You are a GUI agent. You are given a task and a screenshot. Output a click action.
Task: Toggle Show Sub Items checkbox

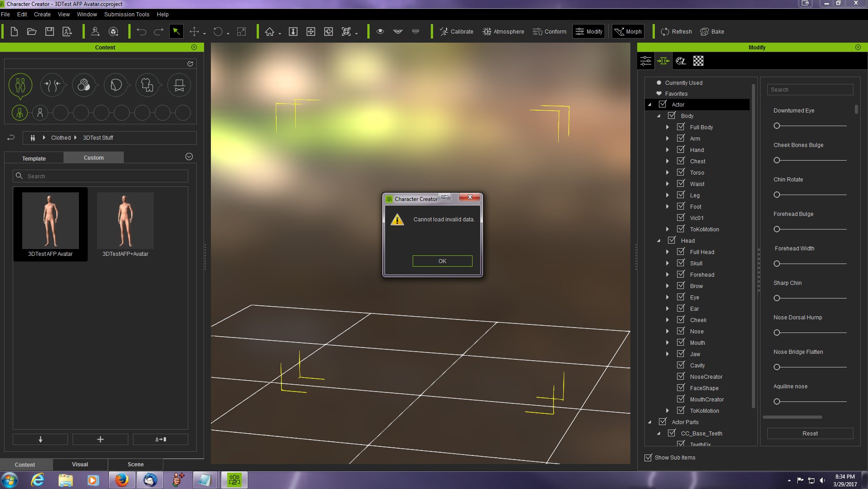[x=648, y=458]
